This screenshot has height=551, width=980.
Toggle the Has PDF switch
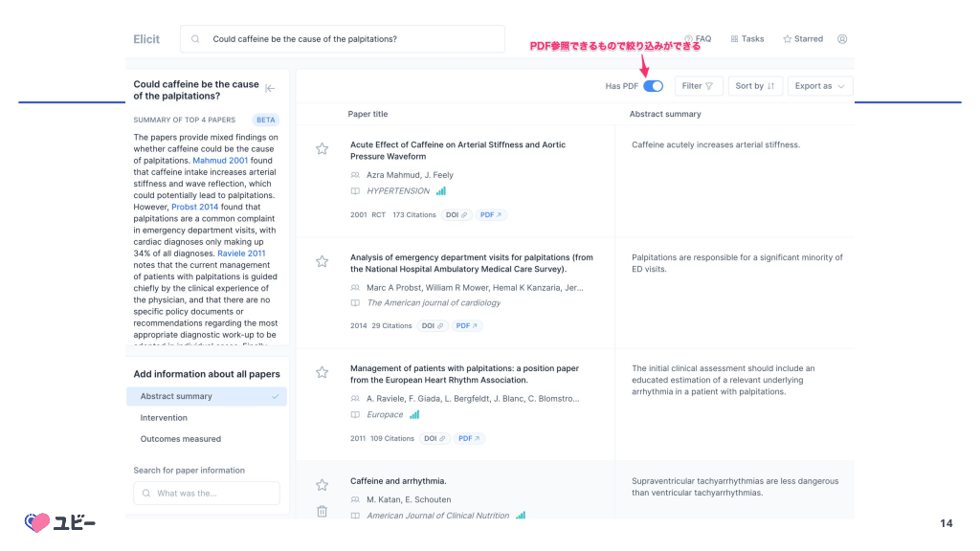[x=653, y=86]
